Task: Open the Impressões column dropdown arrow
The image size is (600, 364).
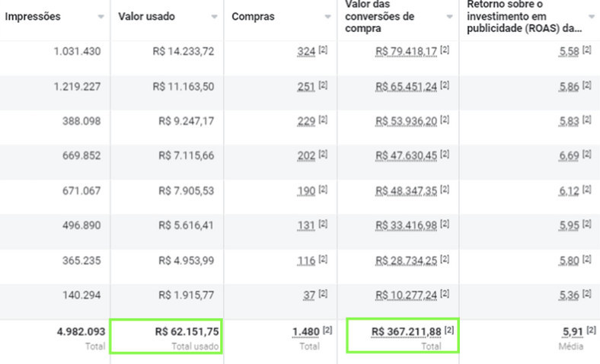Action: (101, 16)
